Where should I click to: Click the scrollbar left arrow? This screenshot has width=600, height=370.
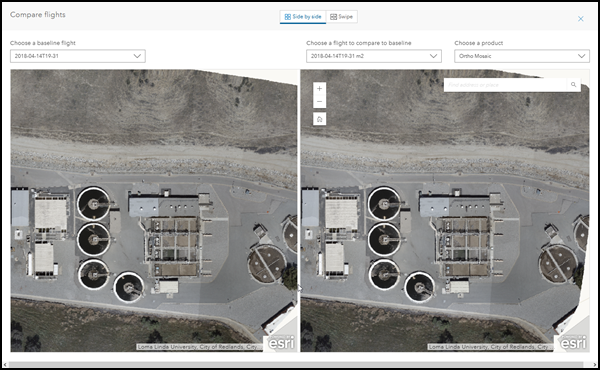5,365
